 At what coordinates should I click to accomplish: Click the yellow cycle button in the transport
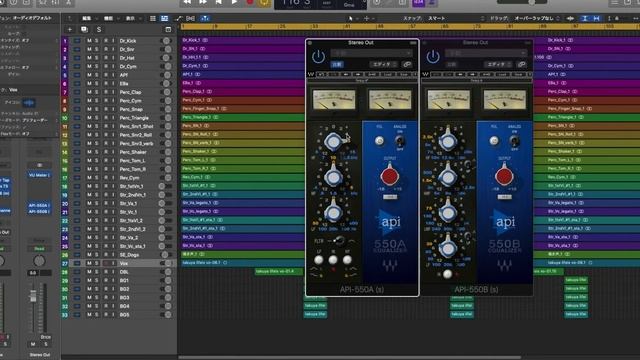264,3
